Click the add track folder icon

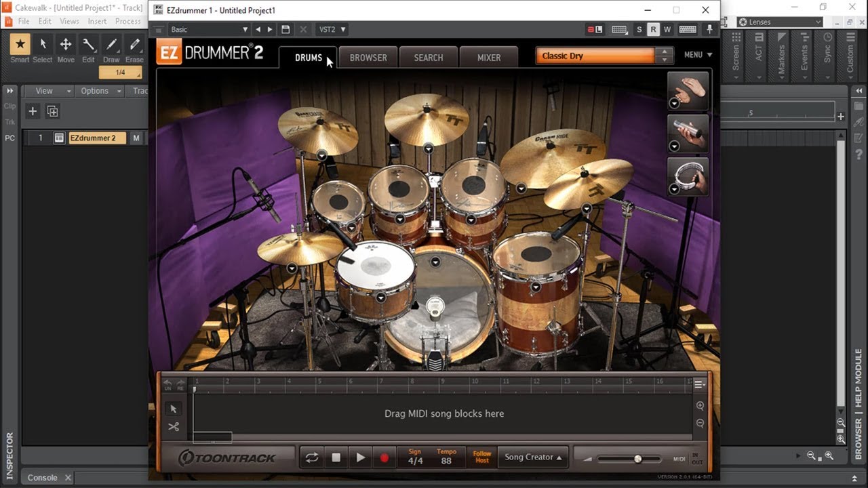coord(52,111)
